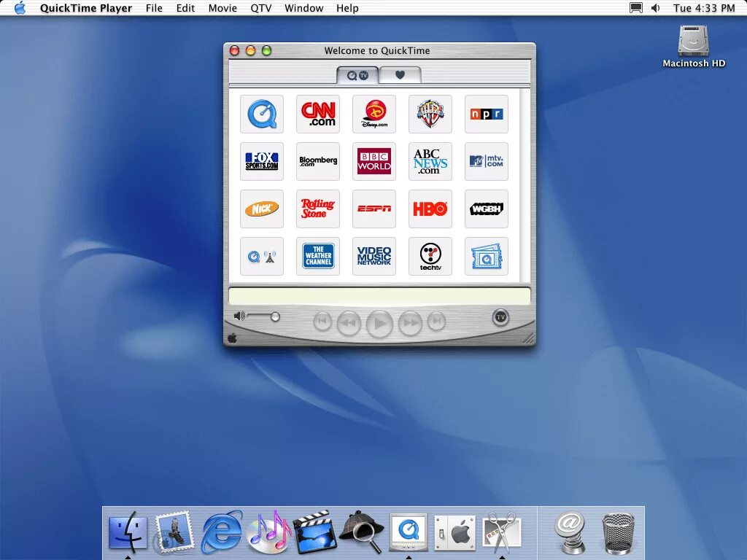This screenshot has height=560, width=747.
Task: Switch to the QuickTime TV tab
Action: 357,75
